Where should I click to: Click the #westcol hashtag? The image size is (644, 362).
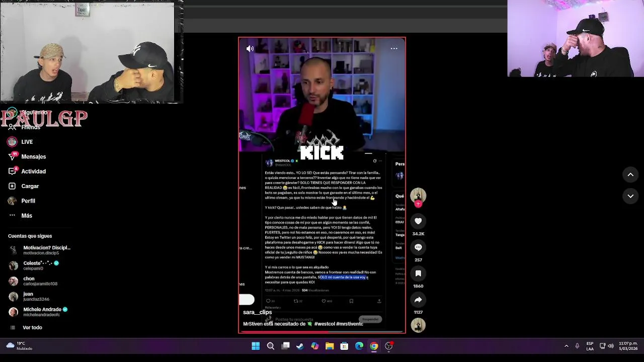click(325, 324)
